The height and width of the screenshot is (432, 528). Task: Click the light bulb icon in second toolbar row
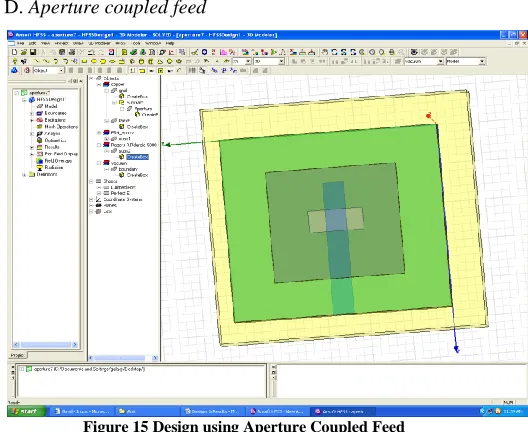[14, 61]
